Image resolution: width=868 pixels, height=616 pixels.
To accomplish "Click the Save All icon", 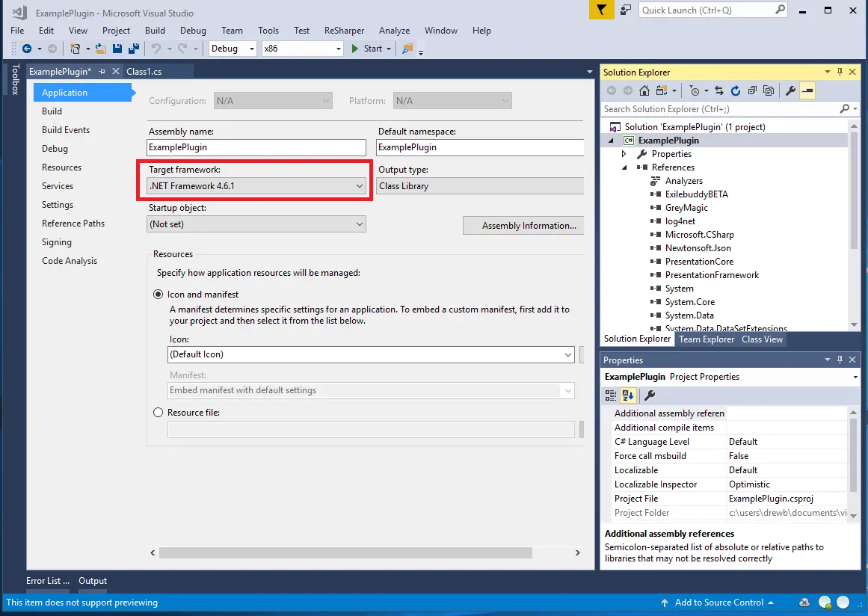I will coord(133,49).
